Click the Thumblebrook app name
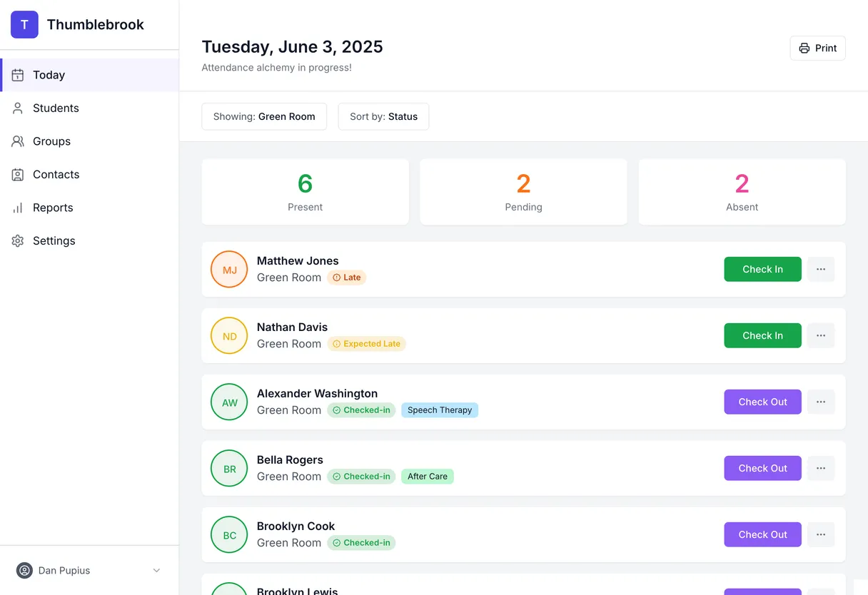The width and height of the screenshot is (868, 595). (96, 25)
